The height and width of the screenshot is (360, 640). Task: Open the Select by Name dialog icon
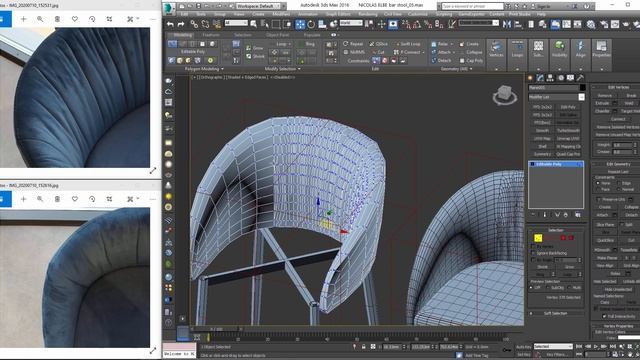(x=264, y=24)
